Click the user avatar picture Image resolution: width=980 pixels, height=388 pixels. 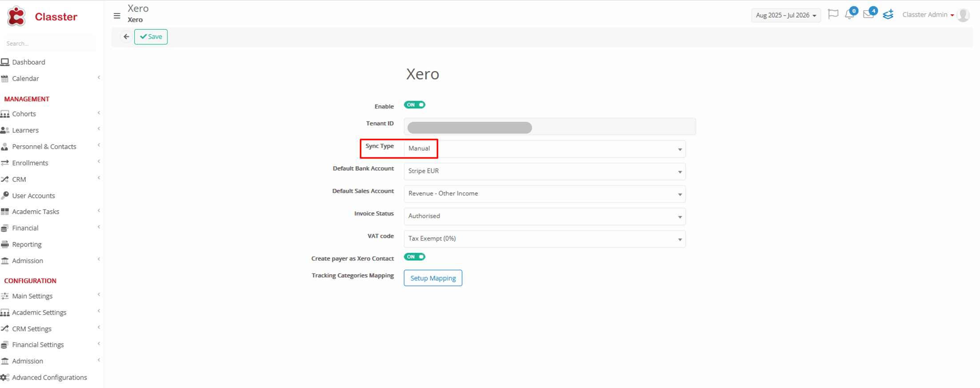coord(963,15)
